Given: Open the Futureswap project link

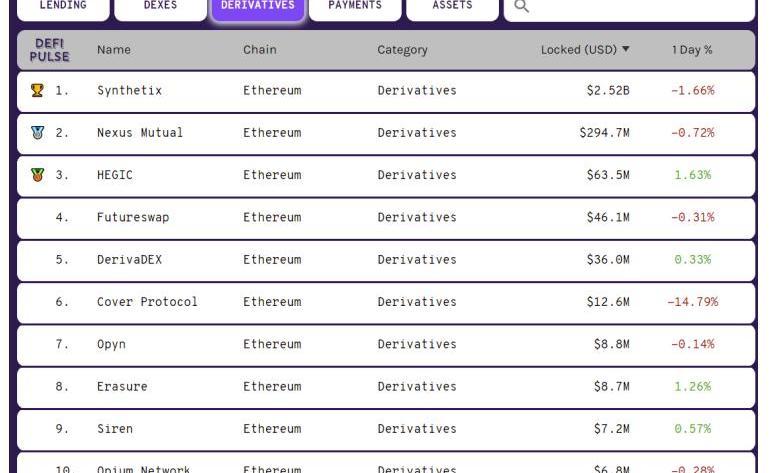Looking at the screenshot, I should (132, 217).
